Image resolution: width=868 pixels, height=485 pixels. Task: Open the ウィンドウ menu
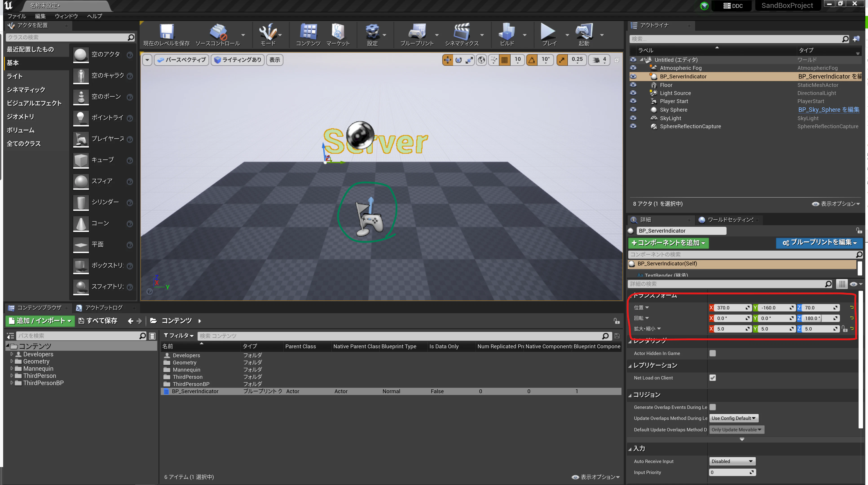click(66, 16)
